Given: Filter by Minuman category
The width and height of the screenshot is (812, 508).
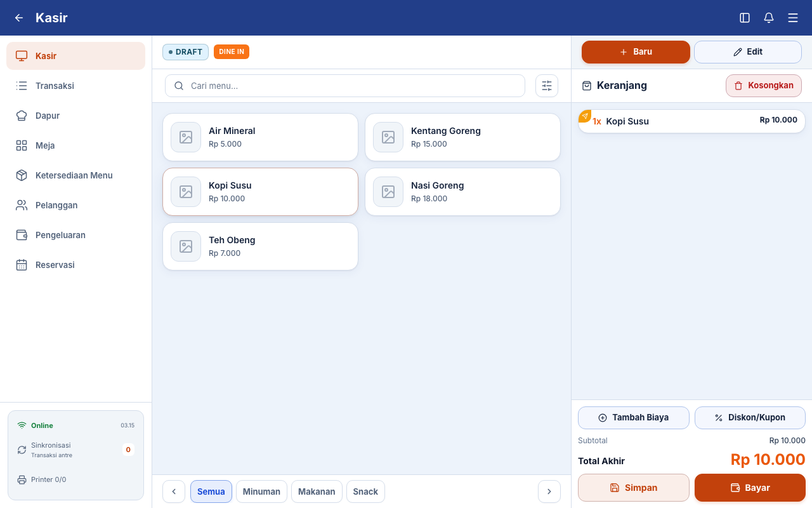Looking at the screenshot, I should click(x=261, y=491).
